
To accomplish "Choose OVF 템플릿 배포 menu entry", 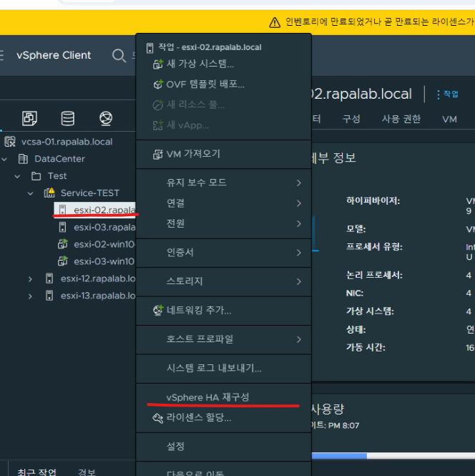I will pos(224,84).
